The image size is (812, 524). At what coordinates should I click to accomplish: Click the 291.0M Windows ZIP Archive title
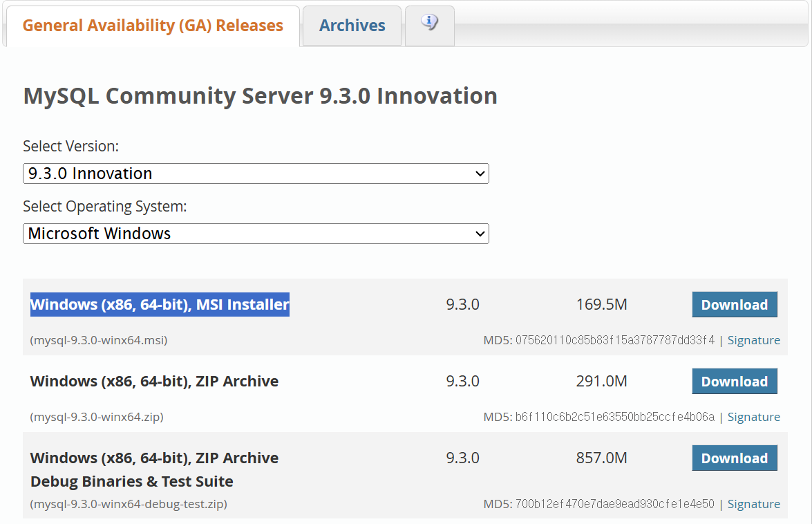[x=154, y=381]
